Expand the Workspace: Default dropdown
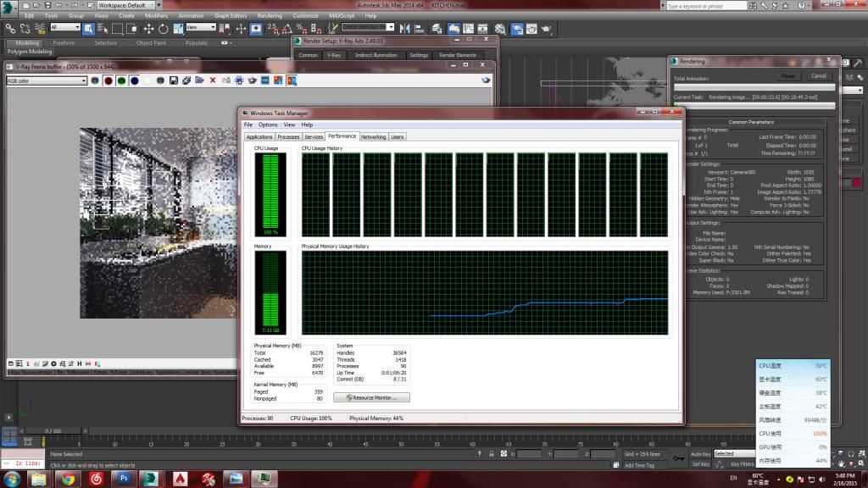 pyautogui.click(x=127, y=4)
